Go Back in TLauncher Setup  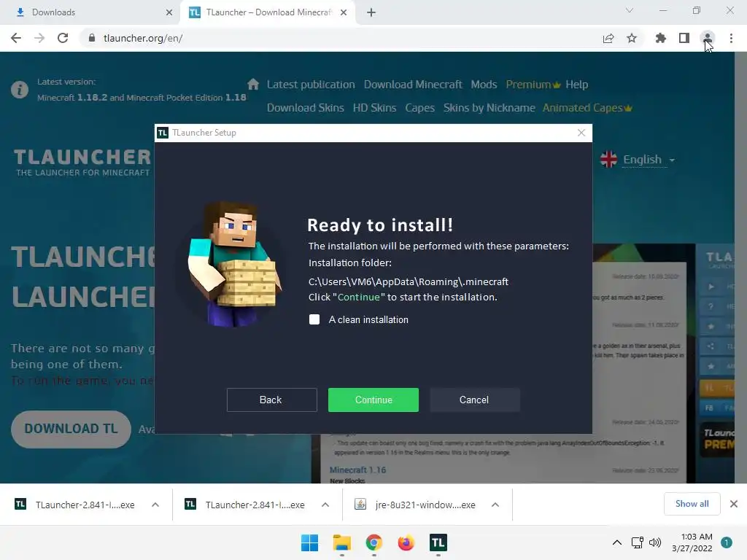(x=271, y=400)
